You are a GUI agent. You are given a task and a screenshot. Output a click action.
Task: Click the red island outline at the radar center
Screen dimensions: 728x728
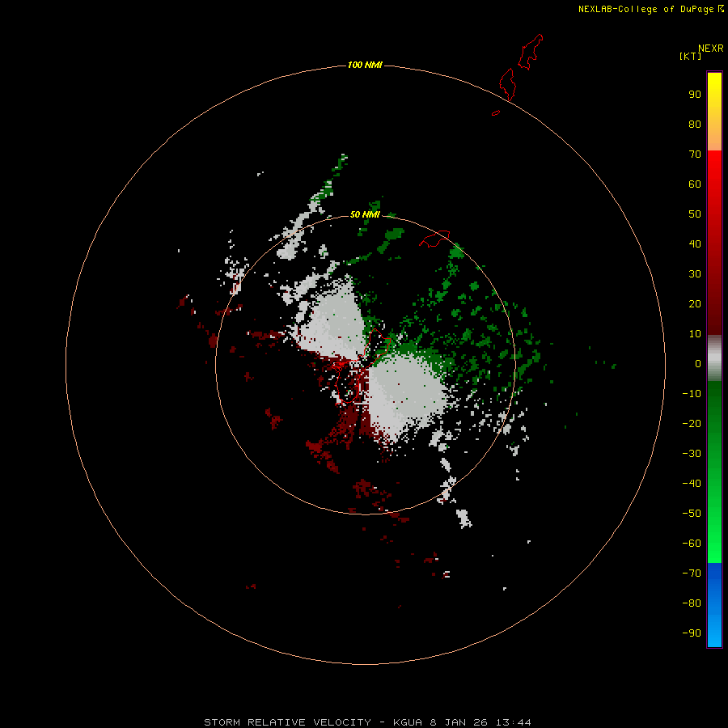[x=362, y=366]
